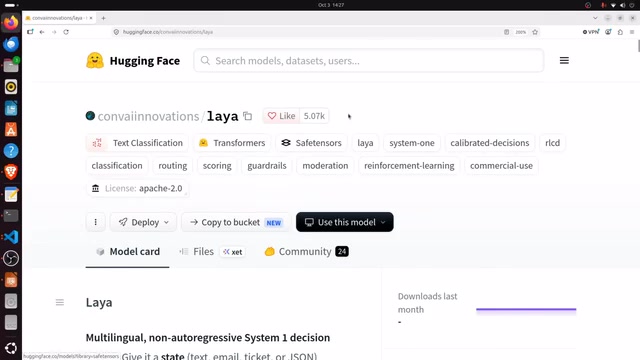Screen dimensions: 640x360
Task: Launch Firefox from the dock
Action: (x=11, y=22)
